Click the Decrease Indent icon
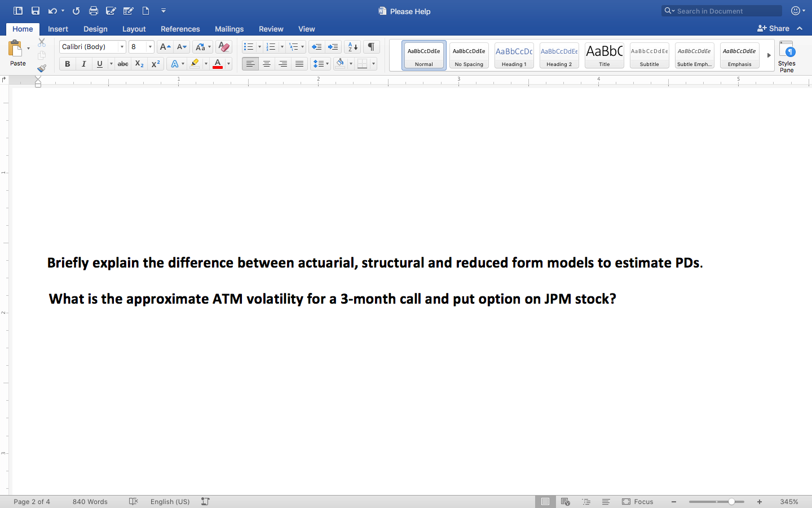 [x=317, y=47]
